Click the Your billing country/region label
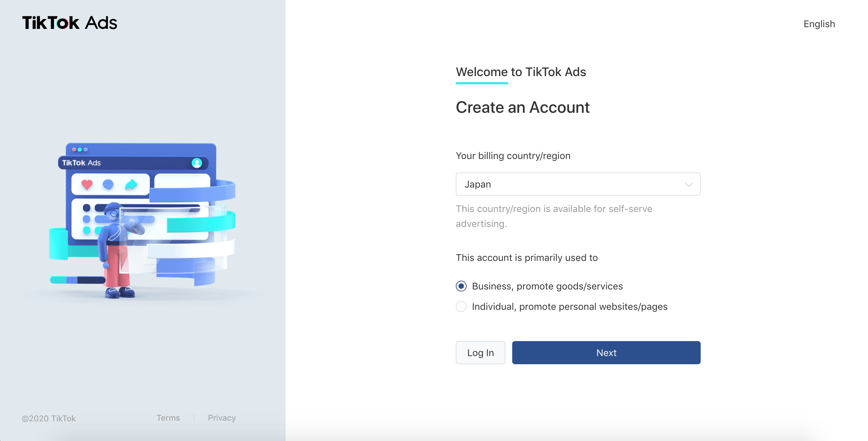The width and height of the screenshot is (868, 441). (x=513, y=156)
